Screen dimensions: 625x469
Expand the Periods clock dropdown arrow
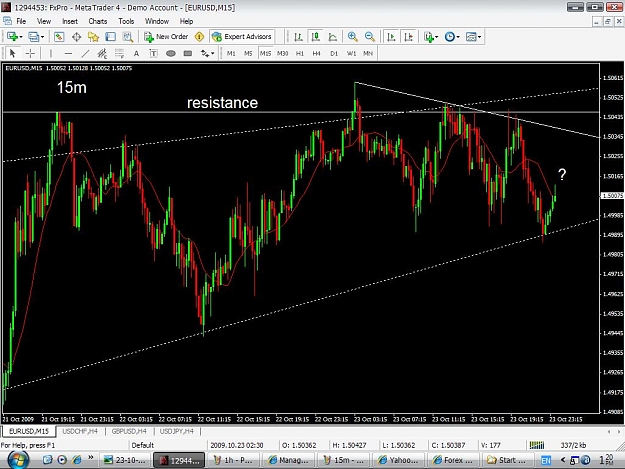tap(458, 37)
